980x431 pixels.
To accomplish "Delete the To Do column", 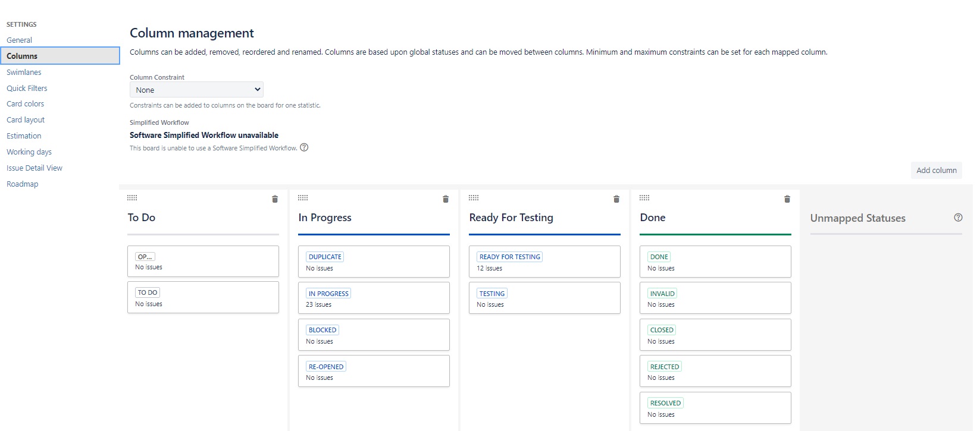I will pos(275,199).
